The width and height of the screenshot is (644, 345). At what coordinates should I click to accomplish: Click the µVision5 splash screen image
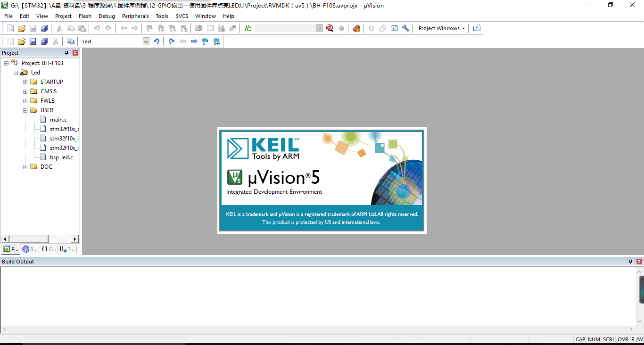point(322,181)
